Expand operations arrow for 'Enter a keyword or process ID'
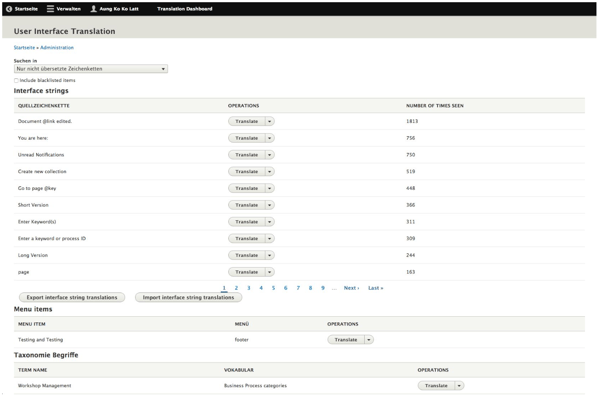 [269, 238]
